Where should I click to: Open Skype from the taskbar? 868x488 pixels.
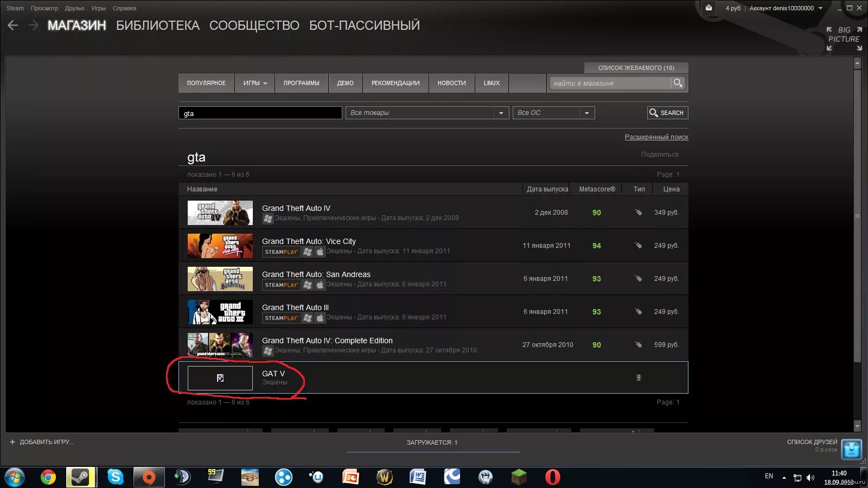[115, 477]
